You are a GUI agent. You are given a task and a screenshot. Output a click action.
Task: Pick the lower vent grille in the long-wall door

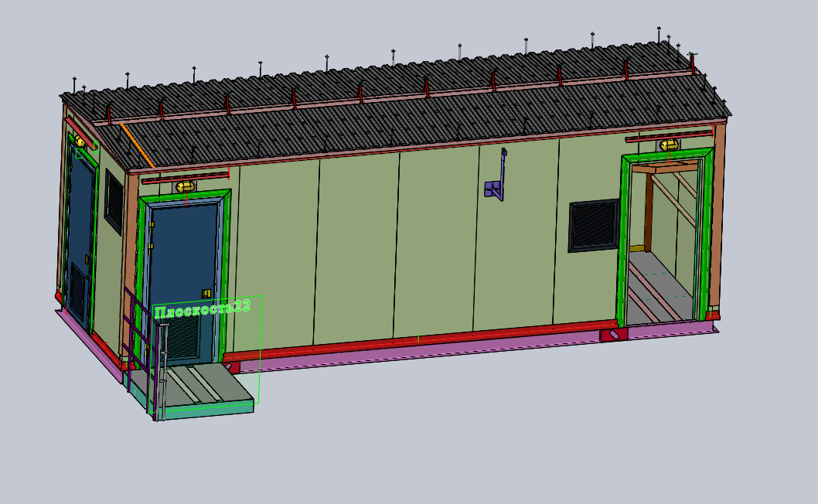pyautogui.click(x=182, y=338)
